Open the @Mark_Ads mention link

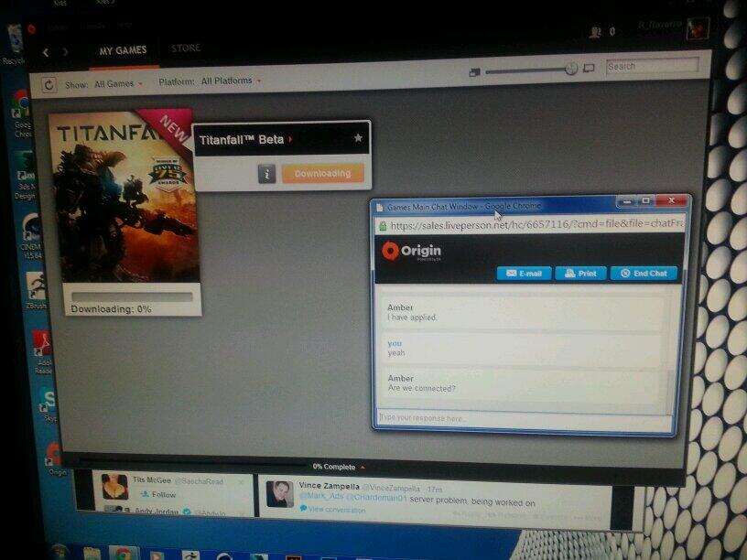[x=321, y=497]
